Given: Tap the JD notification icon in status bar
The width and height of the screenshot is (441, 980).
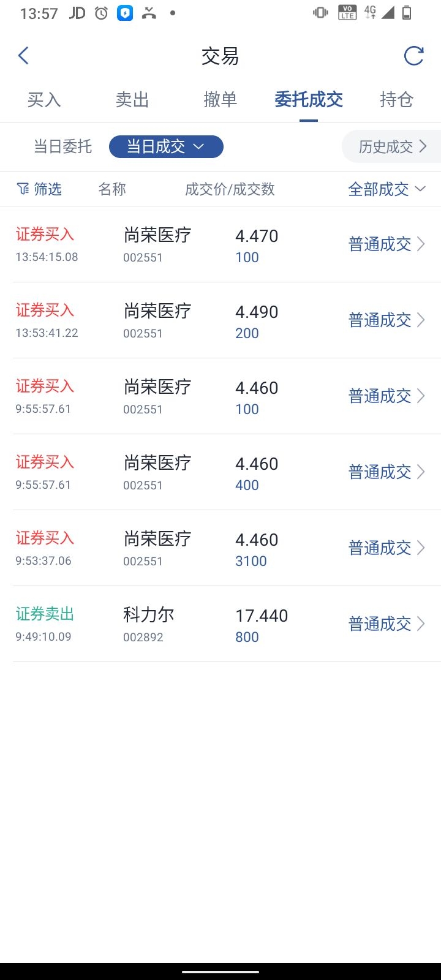Looking at the screenshot, I should (77, 13).
